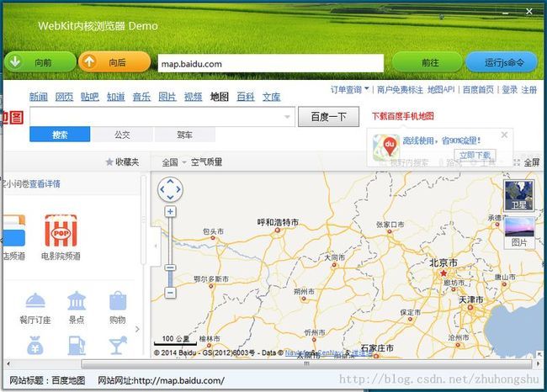
Task: Open the 视频 link
Action: [194, 97]
